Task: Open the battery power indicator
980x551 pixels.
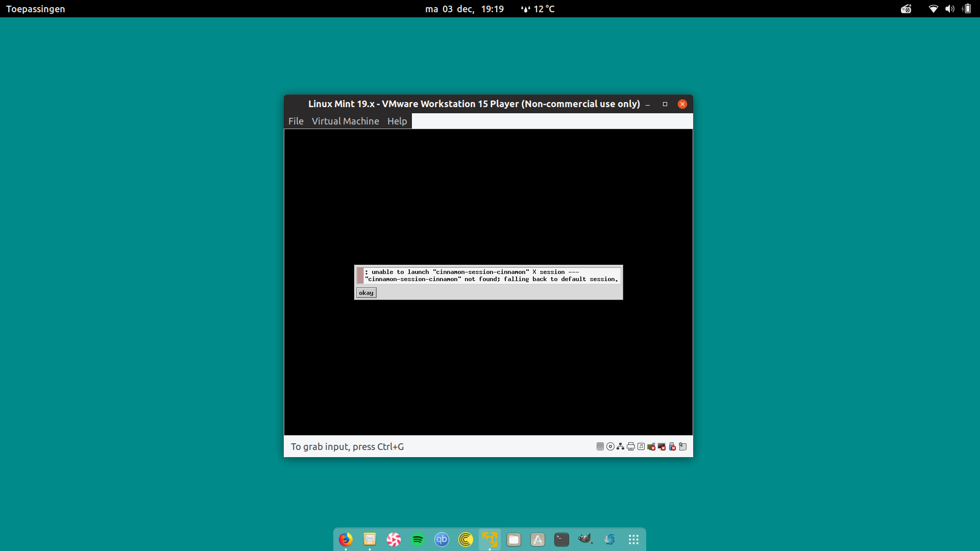Action: (x=966, y=9)
